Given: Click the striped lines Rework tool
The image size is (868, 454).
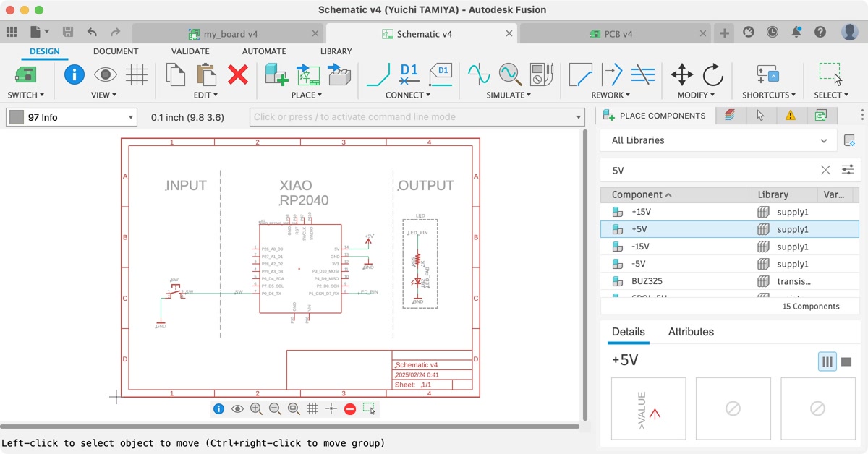Looking at the screenshot, I should [x=643, y=74].
